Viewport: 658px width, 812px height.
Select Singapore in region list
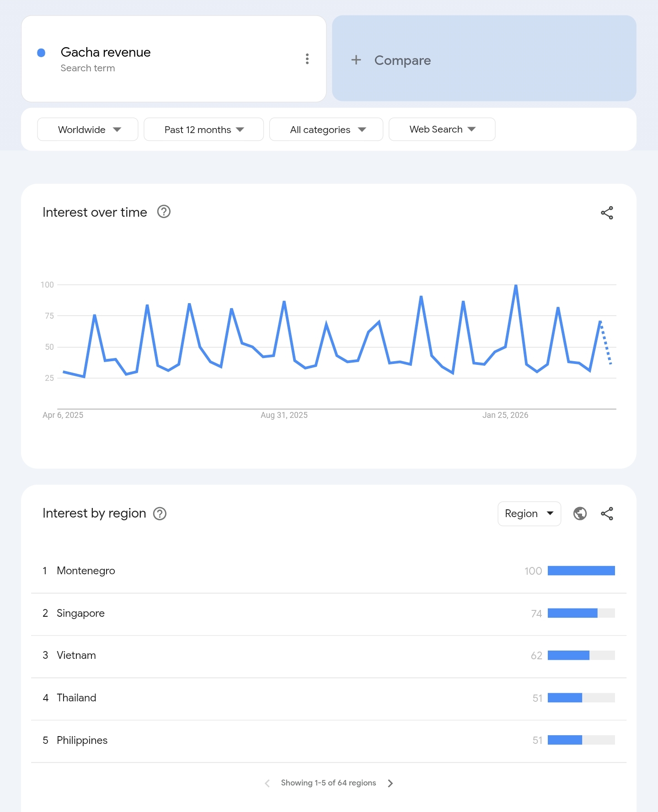click(329, 614)
